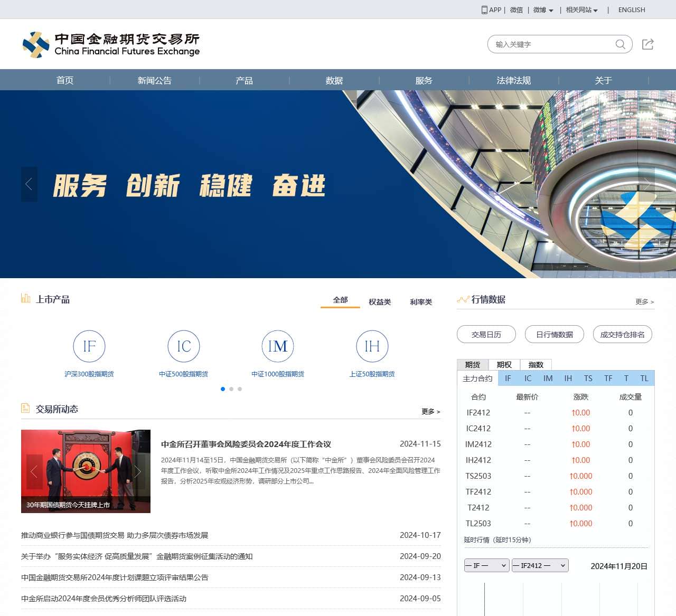Select the IM sub-tab in quotes

[548, 378]
